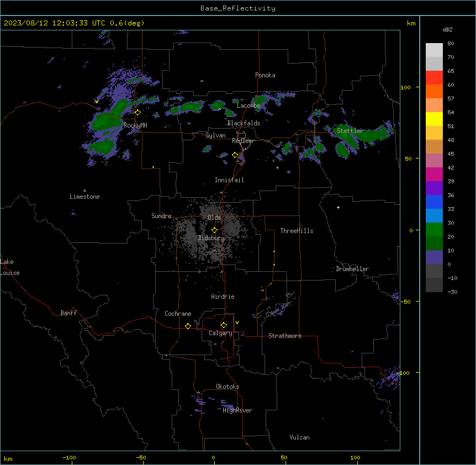Click the yellow diamond marker beside RockyMH

(x=138, y=113)
